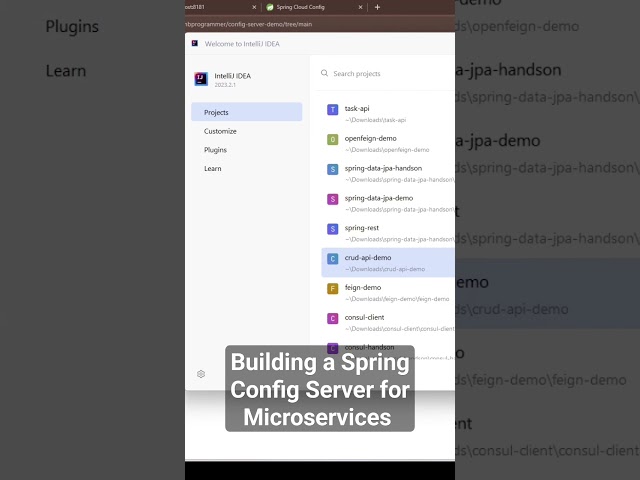Open the openfeign-demo project
The image size is (640, 480).
[388, 143]
